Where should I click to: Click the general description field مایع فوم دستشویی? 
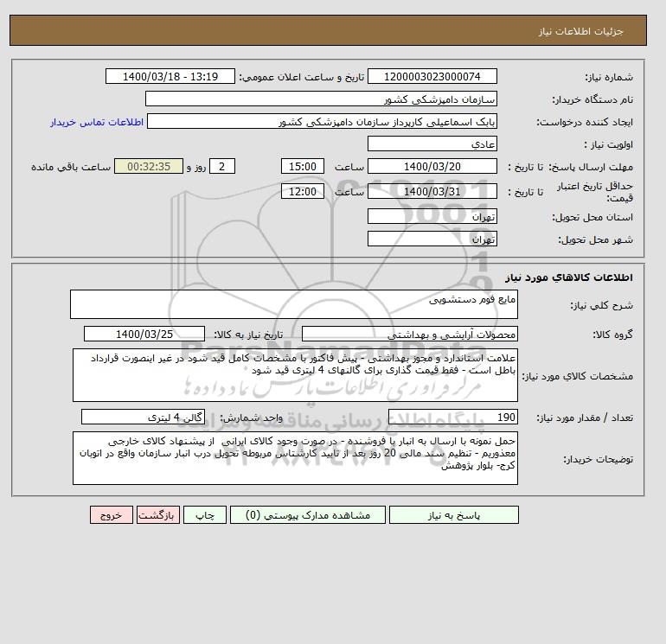pos(294,304)
